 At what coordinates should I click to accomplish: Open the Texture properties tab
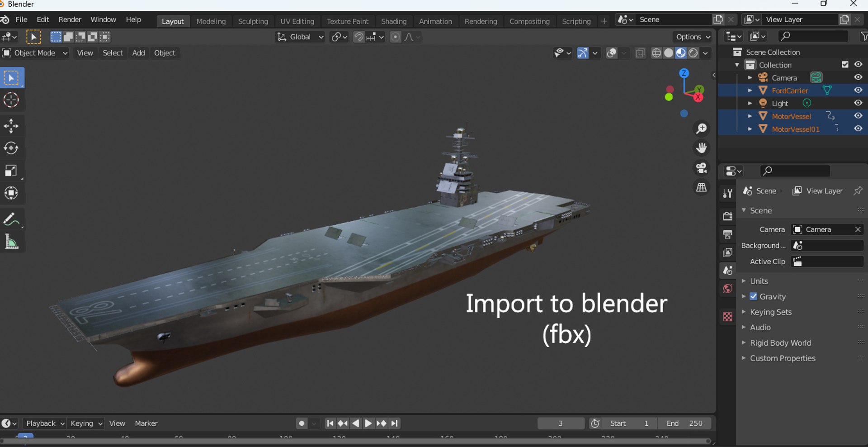pos(727,317)
